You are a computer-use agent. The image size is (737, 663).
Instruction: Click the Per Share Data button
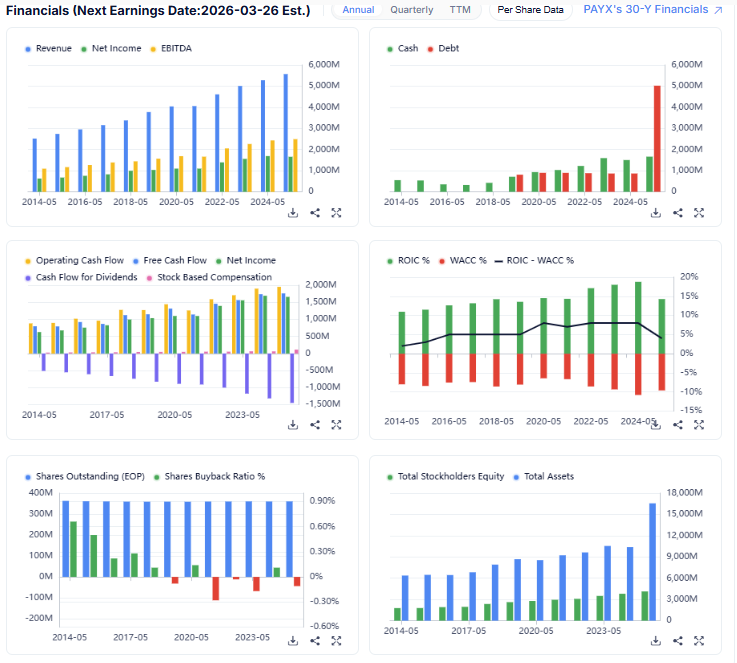coord(531,10)
